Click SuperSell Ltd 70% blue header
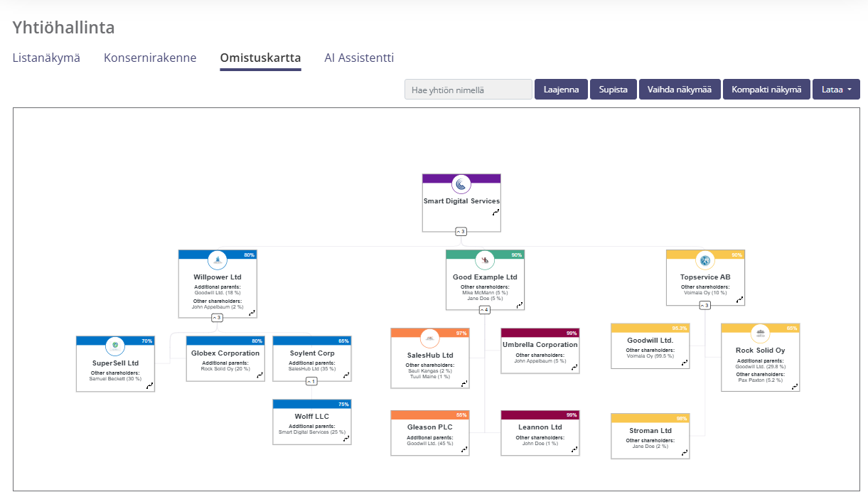The width and height of the screenshot is (868, 497). click(x=115, y=341)
